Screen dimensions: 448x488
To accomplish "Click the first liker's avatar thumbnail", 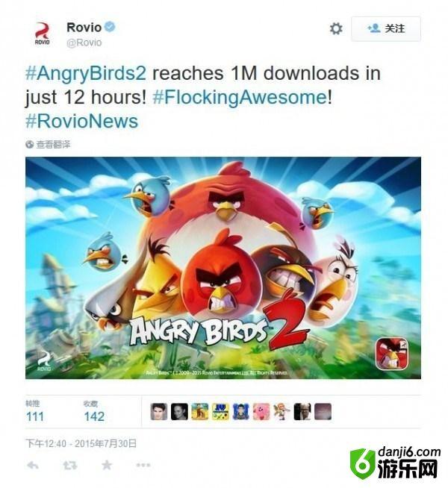I will (x=159, y=412).
